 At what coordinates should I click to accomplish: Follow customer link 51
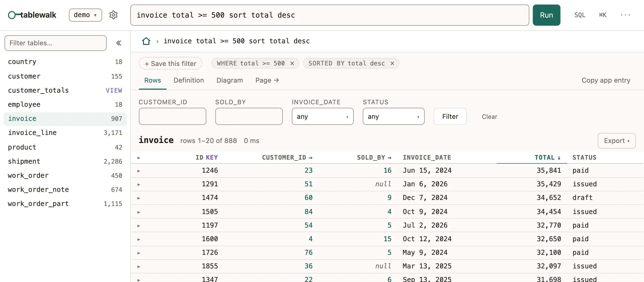coord(308,184)
